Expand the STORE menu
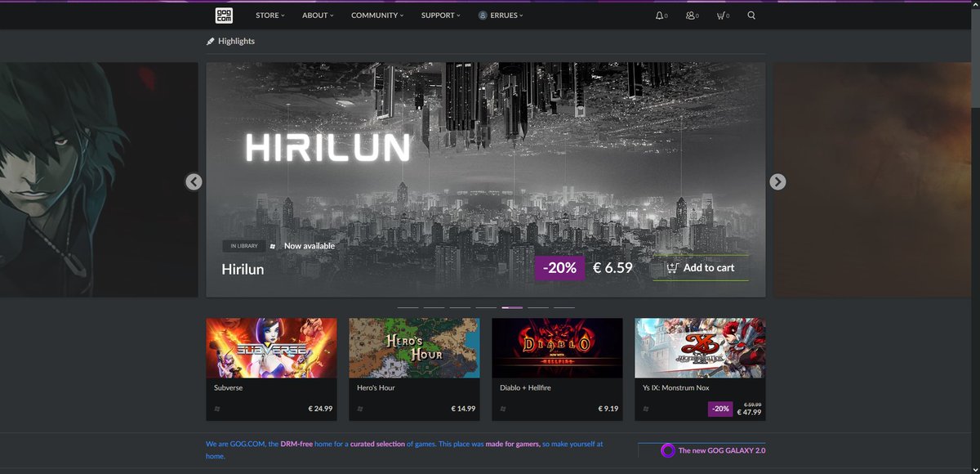 [270, 16]
